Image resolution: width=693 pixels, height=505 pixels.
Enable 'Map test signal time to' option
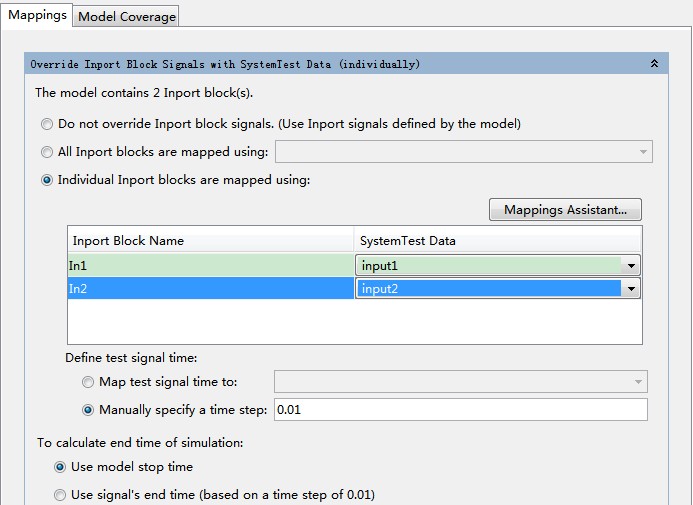88,382
